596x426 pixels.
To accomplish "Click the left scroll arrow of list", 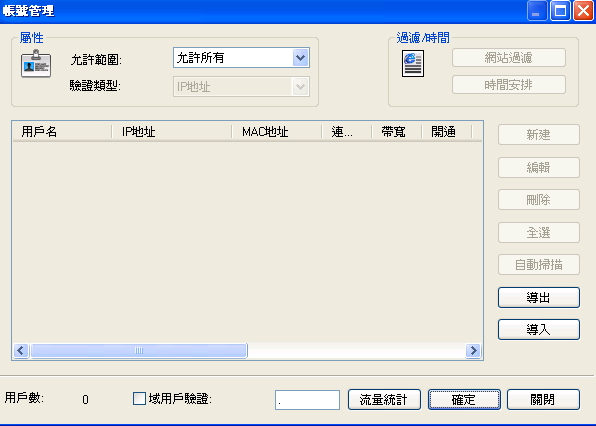I will [x=21, y=350].
